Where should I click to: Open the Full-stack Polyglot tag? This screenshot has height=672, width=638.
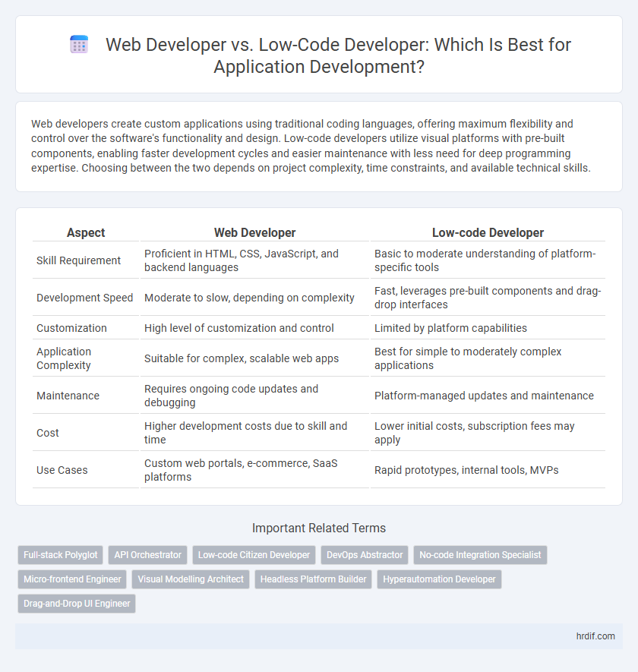[x=61, y=554]
